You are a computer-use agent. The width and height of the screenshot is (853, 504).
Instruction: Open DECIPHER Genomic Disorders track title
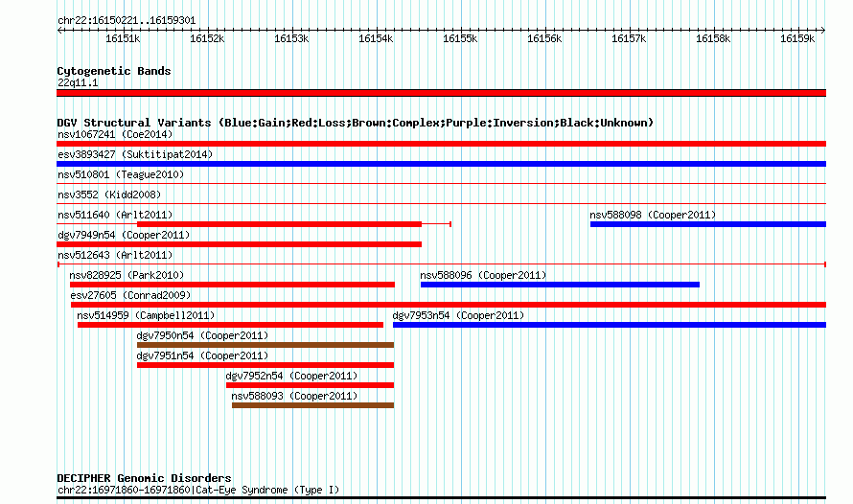pyautogui.click(x=144, y=478)
